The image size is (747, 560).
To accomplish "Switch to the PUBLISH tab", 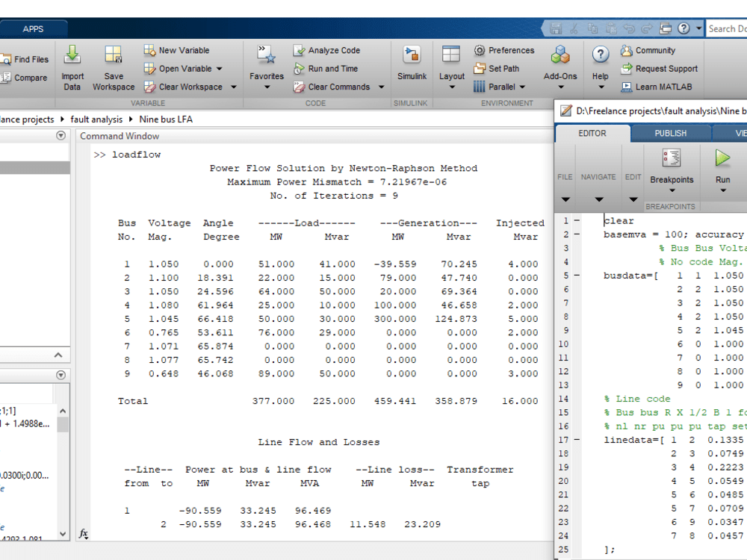I will [x=670, y=134].
